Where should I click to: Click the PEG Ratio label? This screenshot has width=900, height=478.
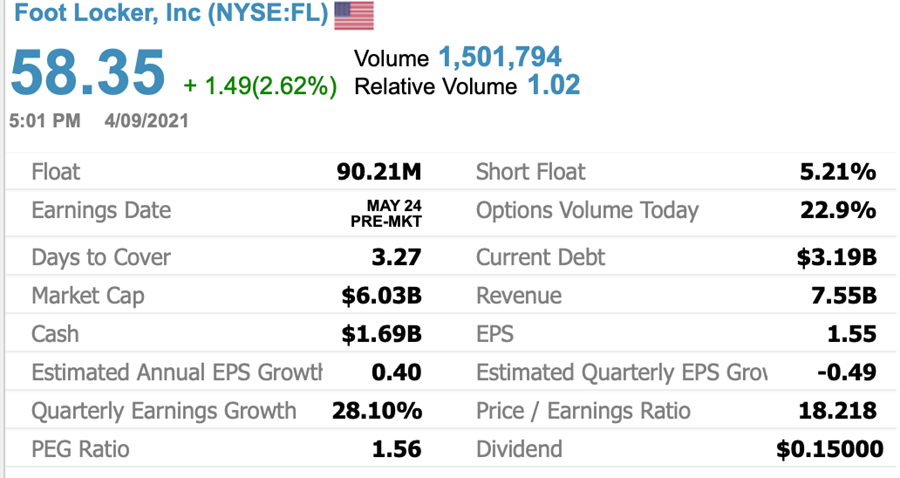[80, 449]
